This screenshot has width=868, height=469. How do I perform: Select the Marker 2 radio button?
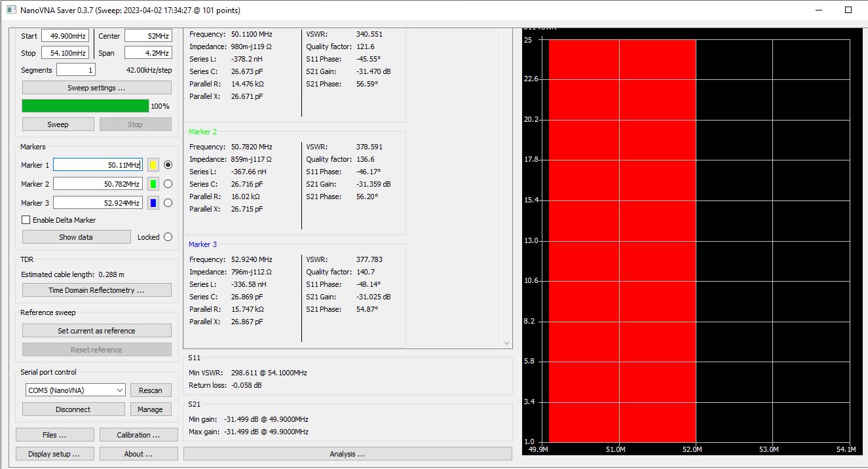pos(168,184)
